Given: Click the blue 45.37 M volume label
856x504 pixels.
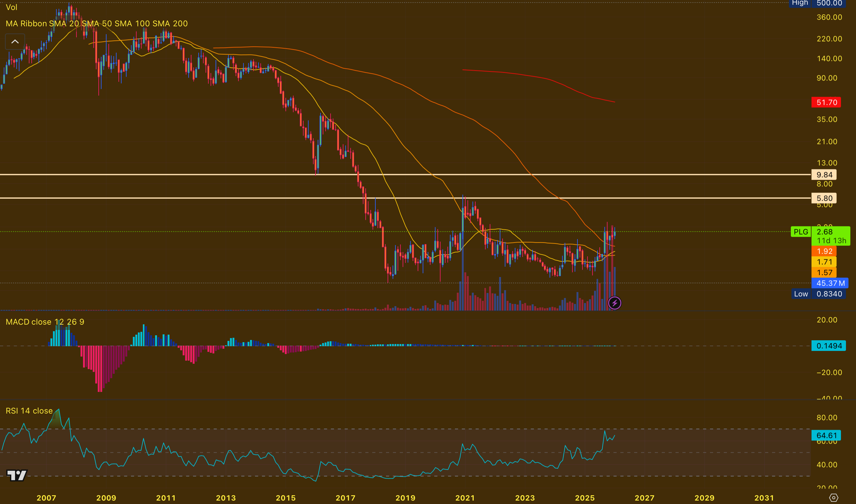Looking at the screenshot, I should point(830,283).
